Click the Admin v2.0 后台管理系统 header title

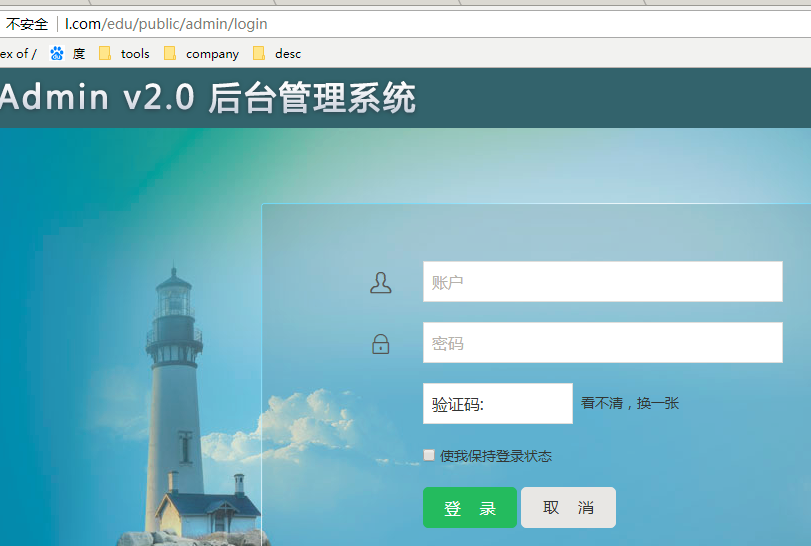[x=207, y=98]
